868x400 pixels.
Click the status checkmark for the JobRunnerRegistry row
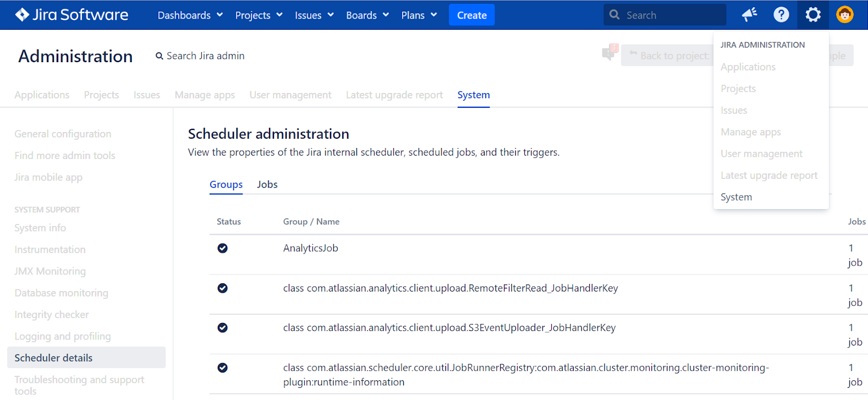tap(223, 368)
